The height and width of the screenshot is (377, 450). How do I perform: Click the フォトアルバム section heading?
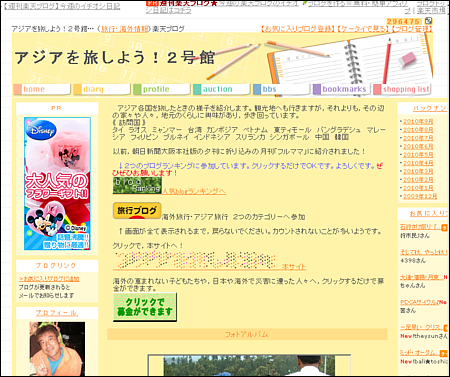(x=247, y=334)
